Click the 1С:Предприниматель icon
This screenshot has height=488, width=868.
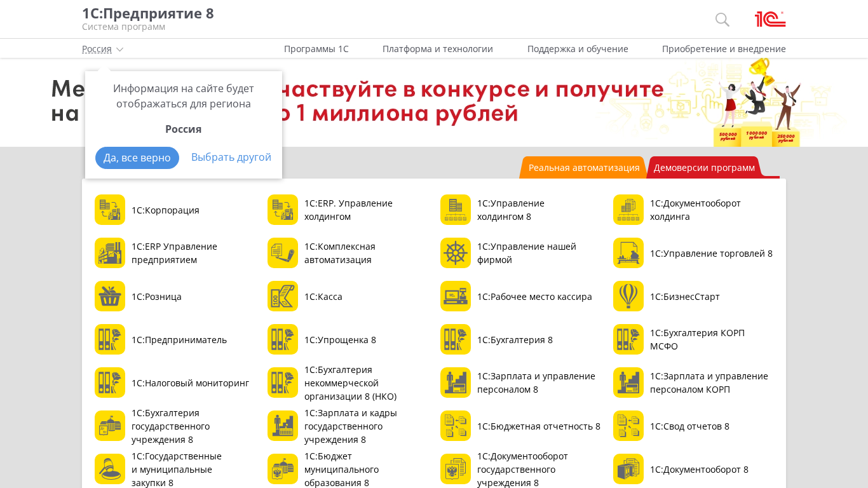click(110, 339)
